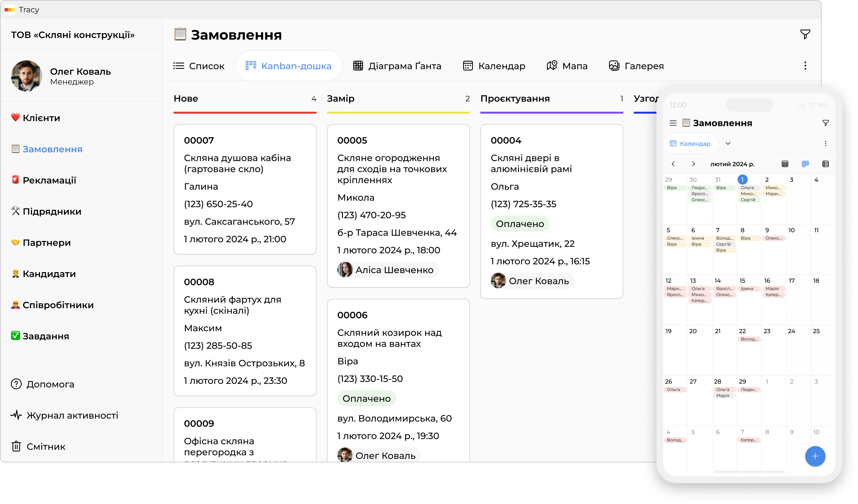Viewport: 858px width, 504px height.
Task: Click Оплачено status tag on order 00004
Action: [520, 224]
